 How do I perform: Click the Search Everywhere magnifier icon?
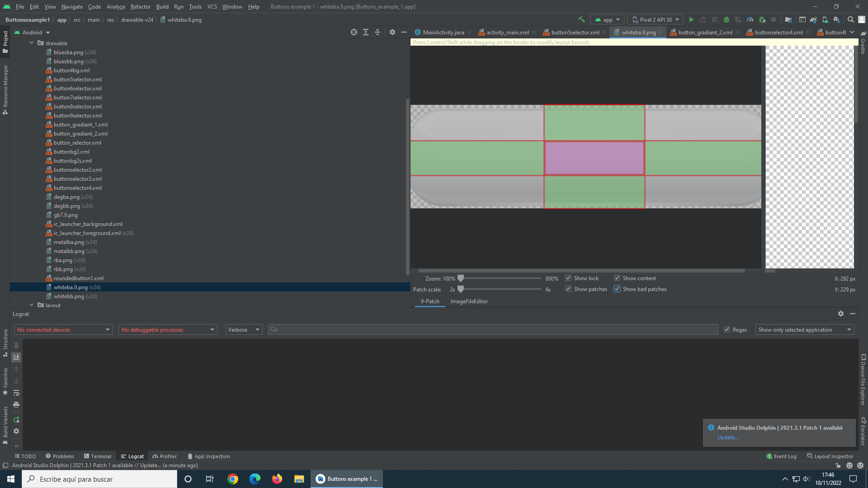pos(851,19)
